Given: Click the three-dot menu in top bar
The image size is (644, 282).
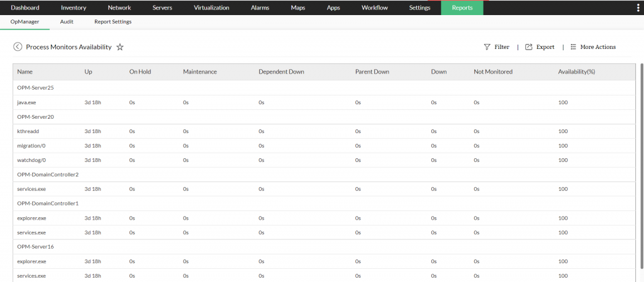Looking at the screenshot, I should (638, 8).
